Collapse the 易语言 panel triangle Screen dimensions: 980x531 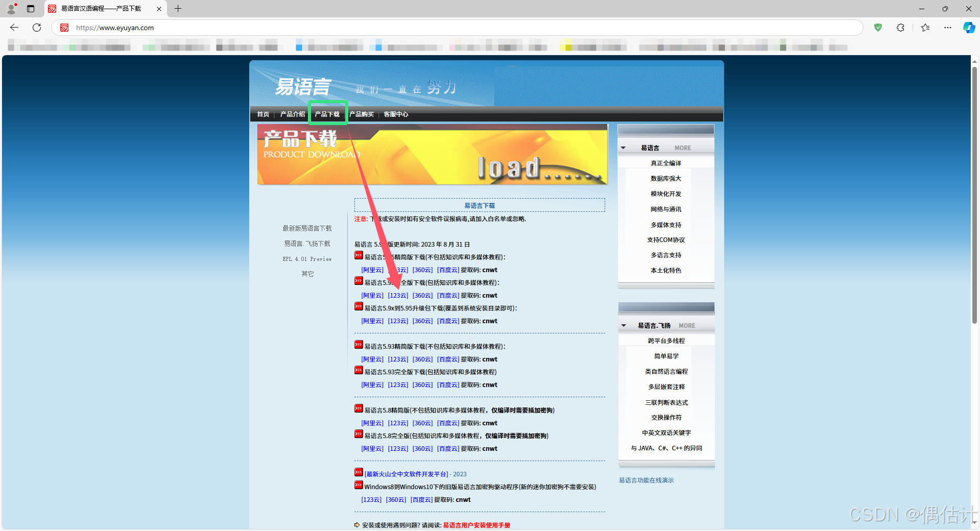point(623,148)
